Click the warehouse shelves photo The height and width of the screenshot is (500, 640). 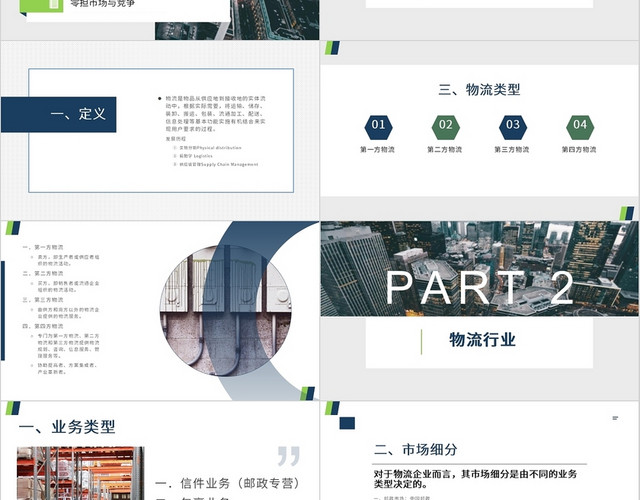coord(80,473)
